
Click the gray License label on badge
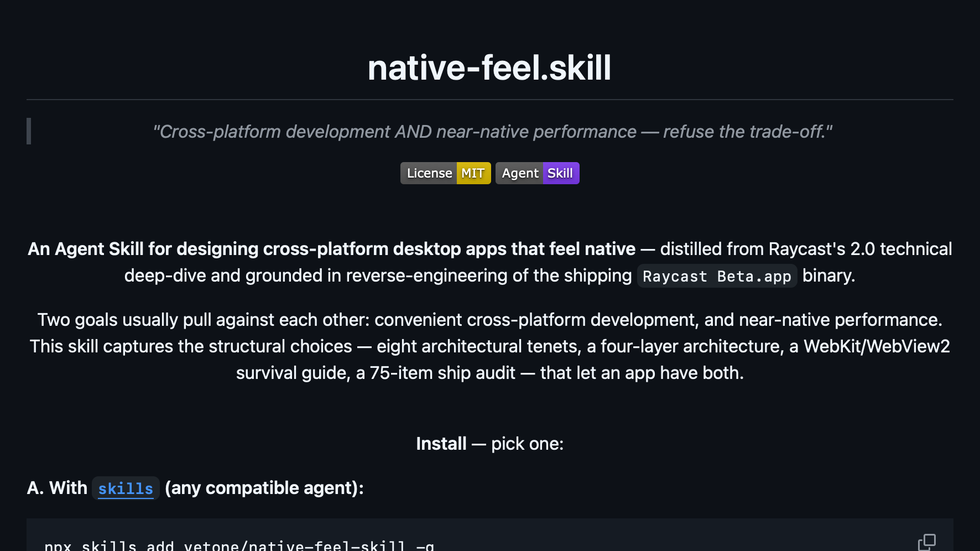(429, 173)
